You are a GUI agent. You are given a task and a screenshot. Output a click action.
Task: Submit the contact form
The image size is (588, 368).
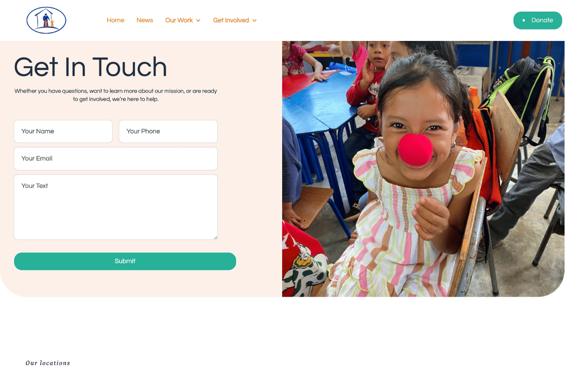125,261
